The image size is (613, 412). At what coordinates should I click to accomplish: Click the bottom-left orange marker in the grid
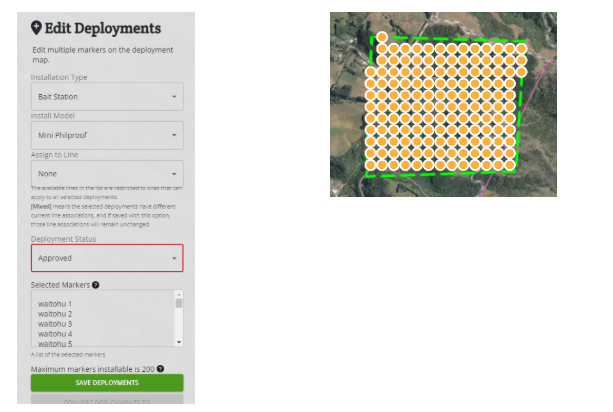[371, 164]
